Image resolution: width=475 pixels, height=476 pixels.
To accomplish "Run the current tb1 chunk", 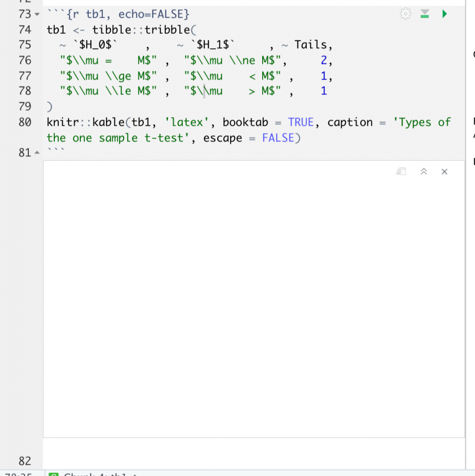I will click(444, 14).
